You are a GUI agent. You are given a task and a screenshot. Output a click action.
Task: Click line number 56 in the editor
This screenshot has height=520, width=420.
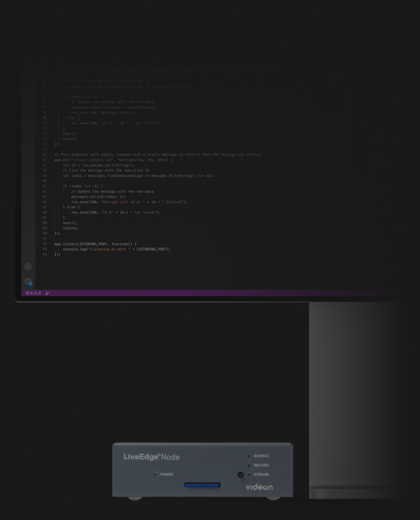(x=44, y=159)
